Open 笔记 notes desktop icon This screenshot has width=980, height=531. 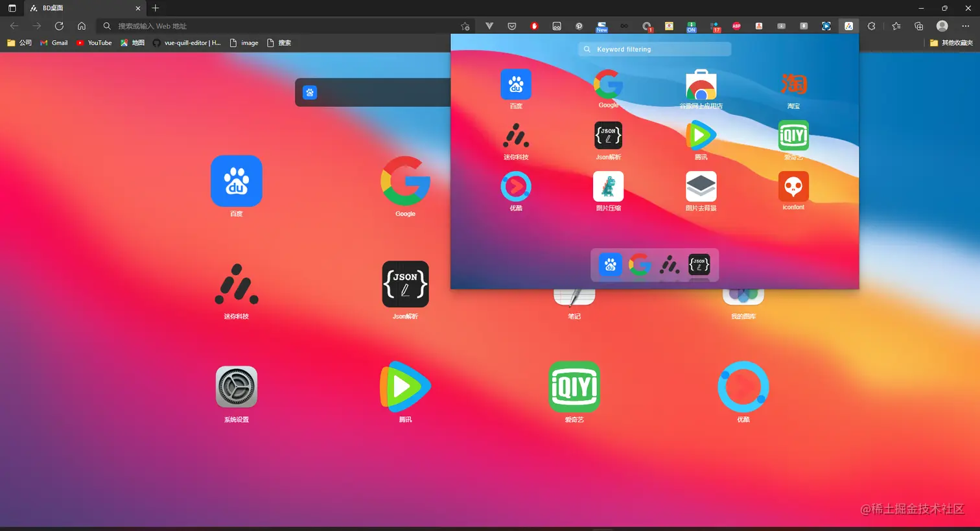[574, 298]
